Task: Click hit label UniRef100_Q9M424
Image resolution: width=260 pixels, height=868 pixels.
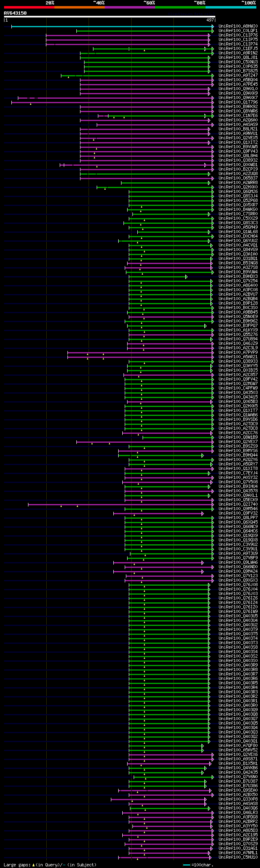Action: (238, 571)
